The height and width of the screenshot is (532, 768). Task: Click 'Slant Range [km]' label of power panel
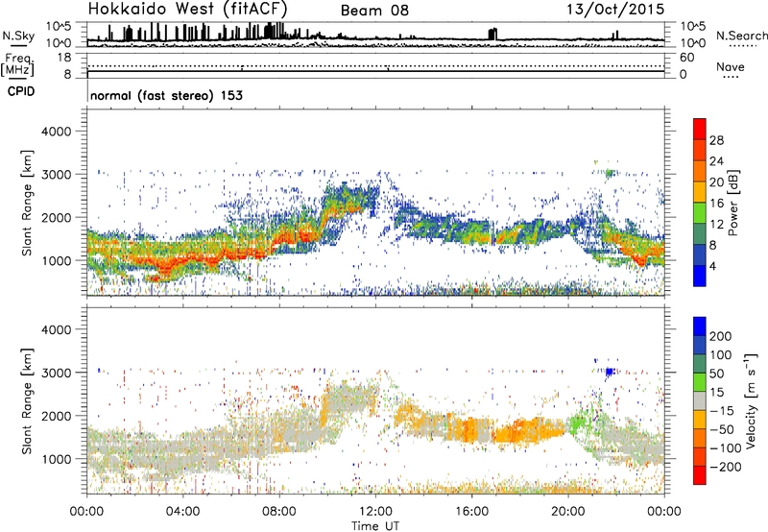point(27,203)
